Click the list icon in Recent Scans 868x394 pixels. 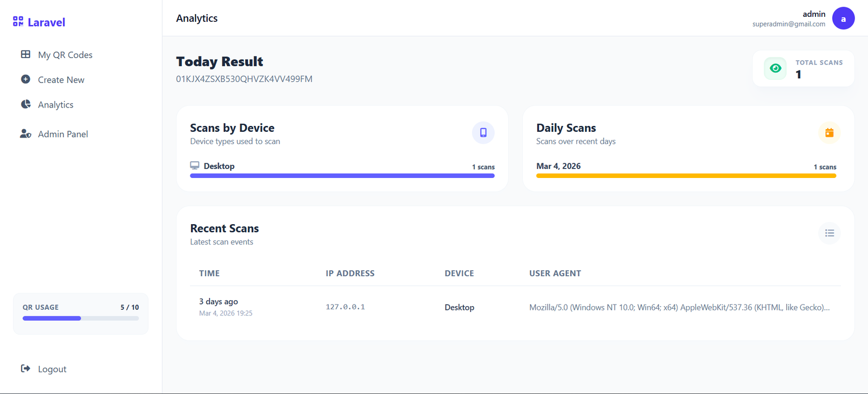click(x=829, y=233)
